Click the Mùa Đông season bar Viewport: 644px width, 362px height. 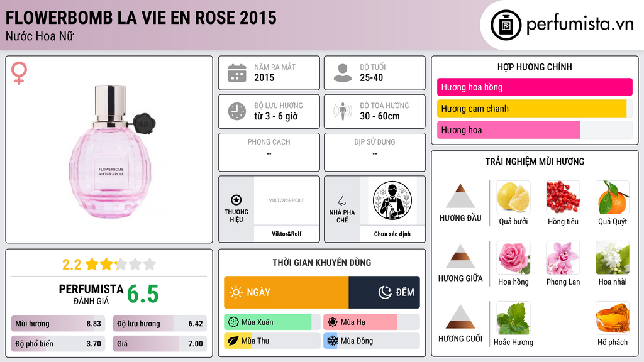371,341
